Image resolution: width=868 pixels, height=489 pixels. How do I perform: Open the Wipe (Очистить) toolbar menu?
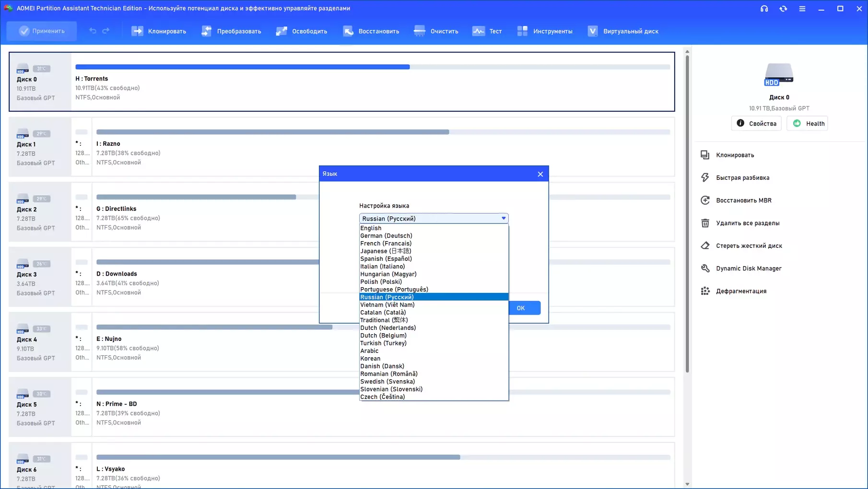[x=436, y=31]
